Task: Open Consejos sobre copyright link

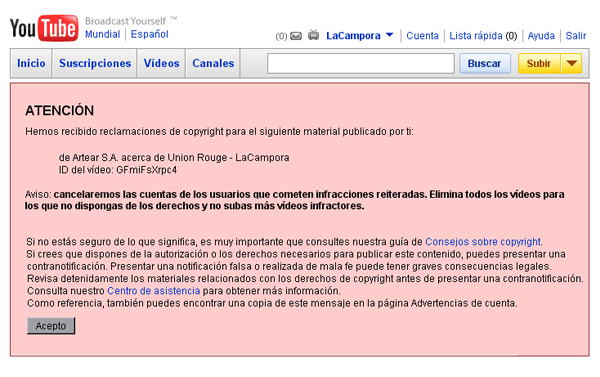Action: coord(483,242)
